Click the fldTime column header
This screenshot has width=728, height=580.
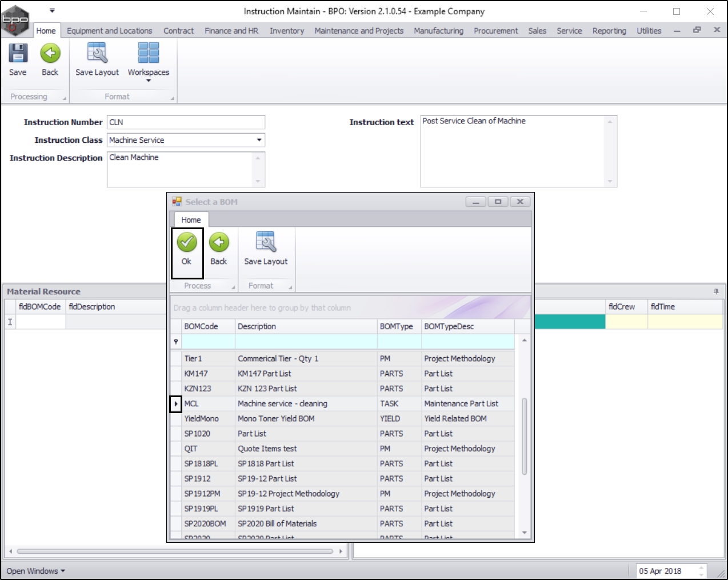tap(685, 307)
